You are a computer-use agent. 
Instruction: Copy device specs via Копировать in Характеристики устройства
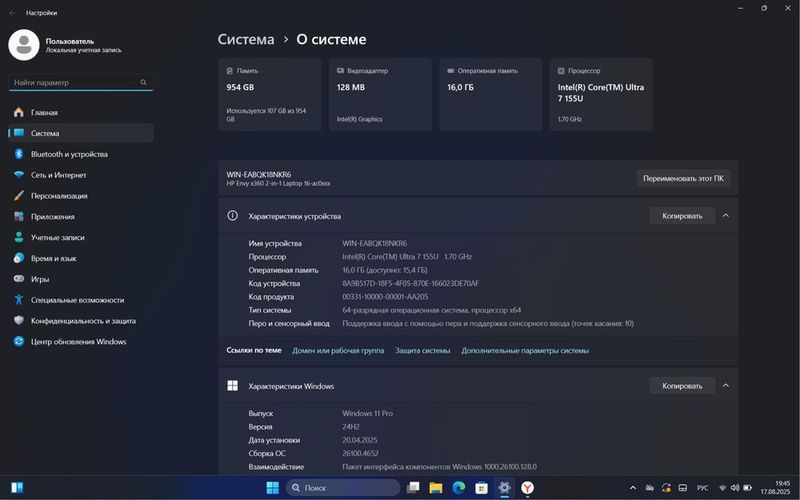click(x=682, y=216)
